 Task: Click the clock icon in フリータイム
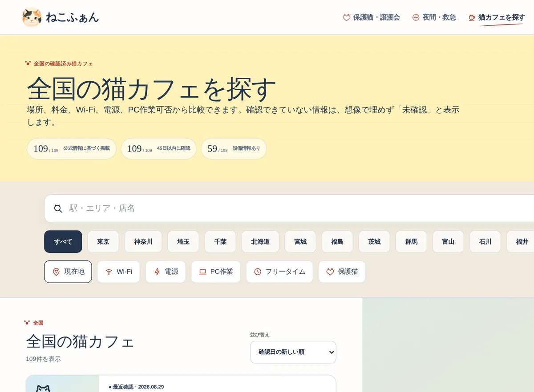click(x=258, y=272)
